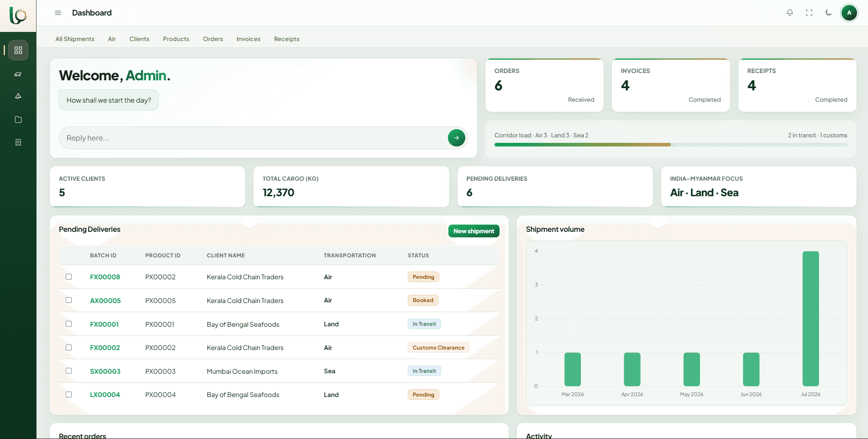Click the Pending Deliveries stat card
This screenshot has width=868, height=439.
click(555, 186)
